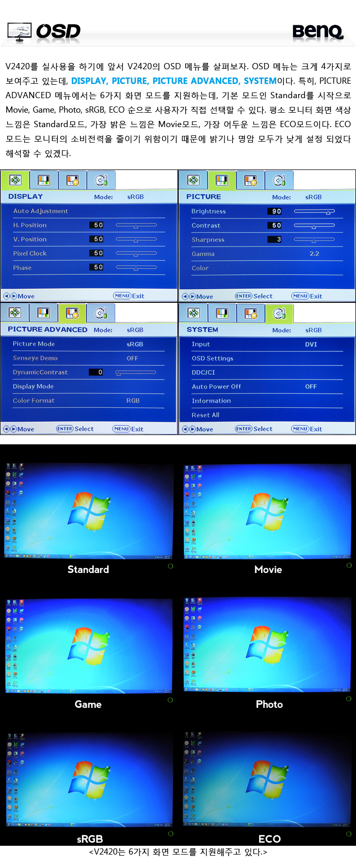Open the Information menu row
The image size is (356, 868).
(x=267, y=400)
